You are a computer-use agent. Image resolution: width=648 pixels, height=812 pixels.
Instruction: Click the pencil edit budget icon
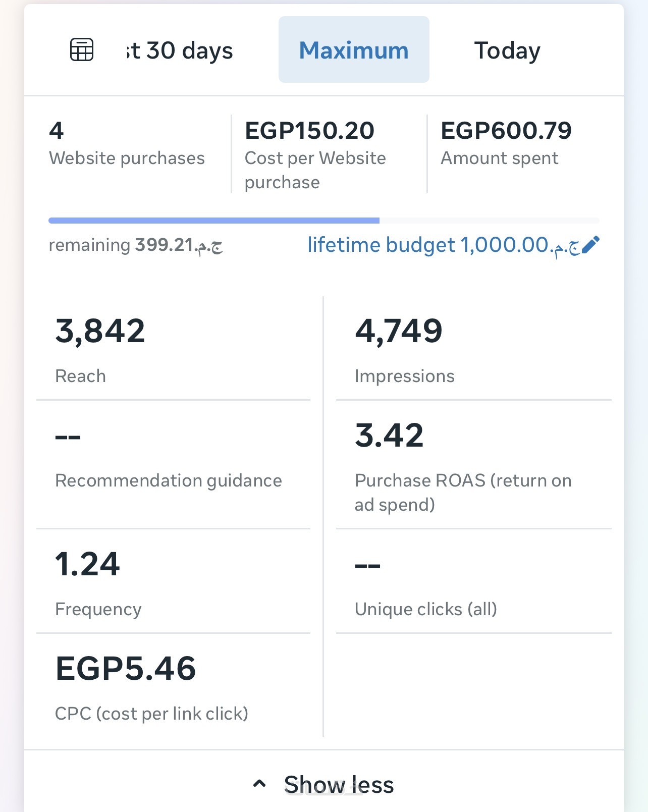[590, 245]
